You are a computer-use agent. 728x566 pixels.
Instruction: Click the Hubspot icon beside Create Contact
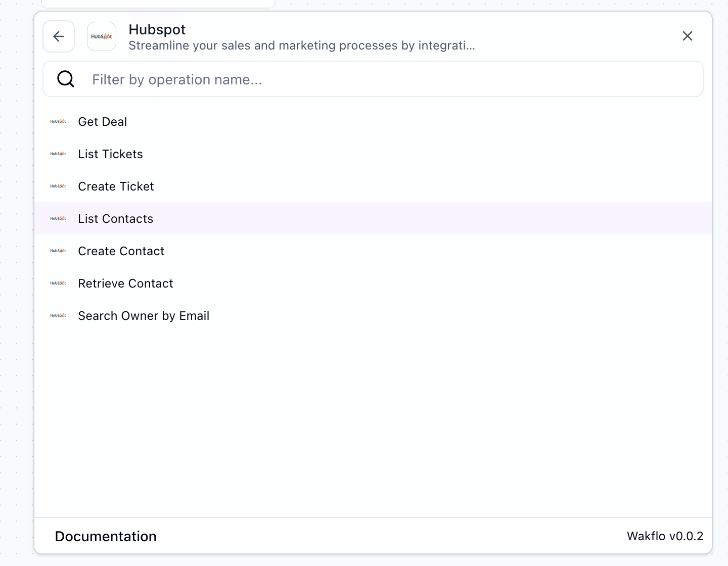click(58, 251)
